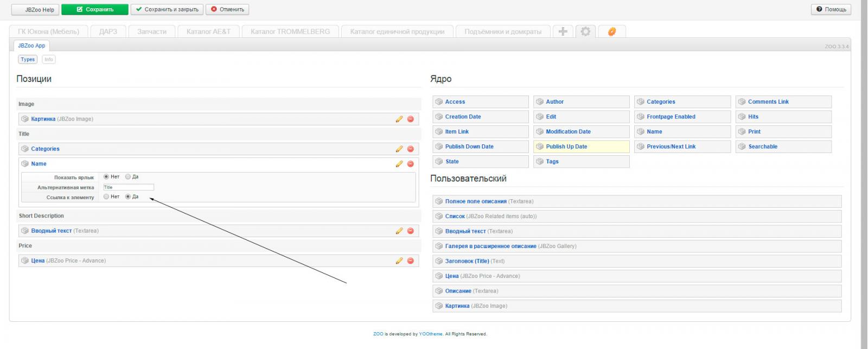This screenshot has width=868, height=349.
Task: Click the orange badge tab icon
Action: click(x=611, y=31)
